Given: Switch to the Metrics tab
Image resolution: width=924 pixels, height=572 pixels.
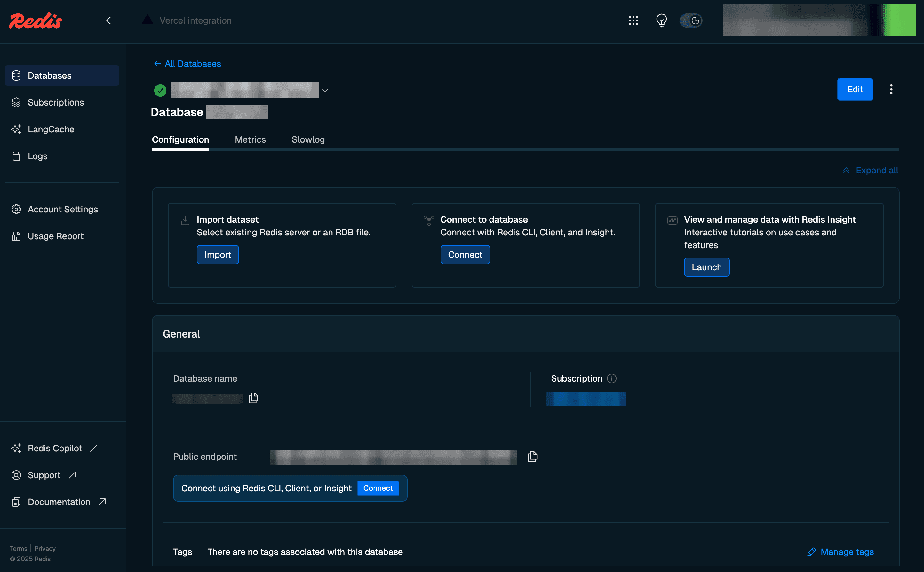Looking at the screenshot, I should (251, 139).
